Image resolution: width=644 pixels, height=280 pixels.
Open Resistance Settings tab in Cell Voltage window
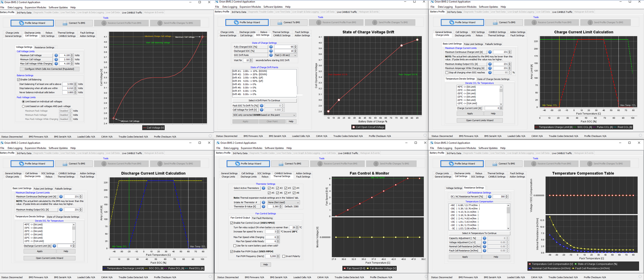(x=44, y=47)
